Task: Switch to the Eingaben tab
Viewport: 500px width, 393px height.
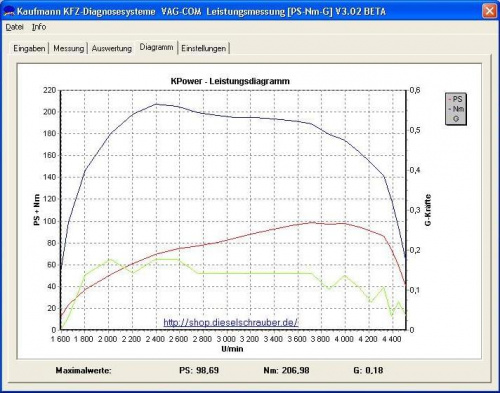Action: point(29,48)
